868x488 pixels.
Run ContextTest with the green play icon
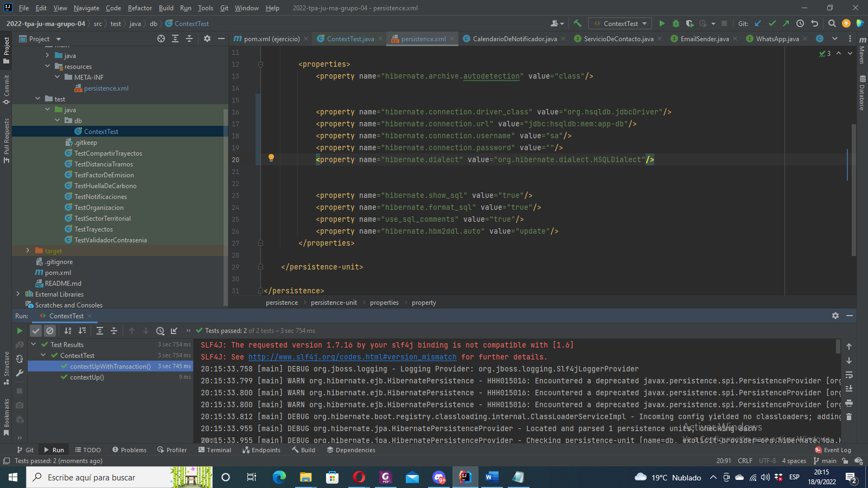point(662,23)
